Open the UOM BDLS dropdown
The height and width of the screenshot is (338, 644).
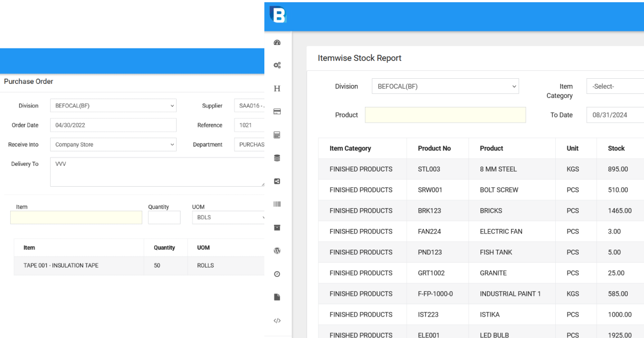229,218
